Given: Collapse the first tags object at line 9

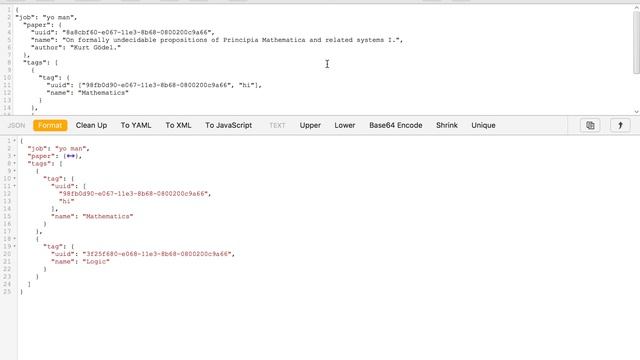Looking at the screenshot, I should pos(15,171).
